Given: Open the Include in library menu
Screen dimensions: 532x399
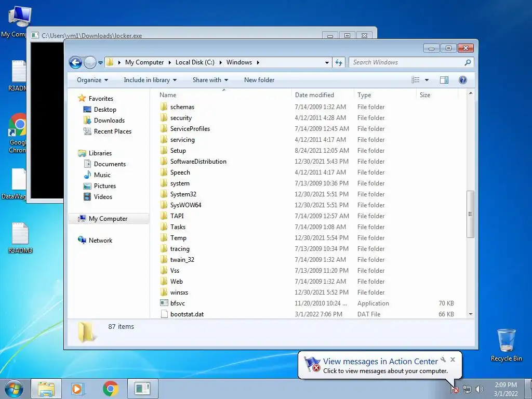Looking at the screenshot, I should point(150,80).
